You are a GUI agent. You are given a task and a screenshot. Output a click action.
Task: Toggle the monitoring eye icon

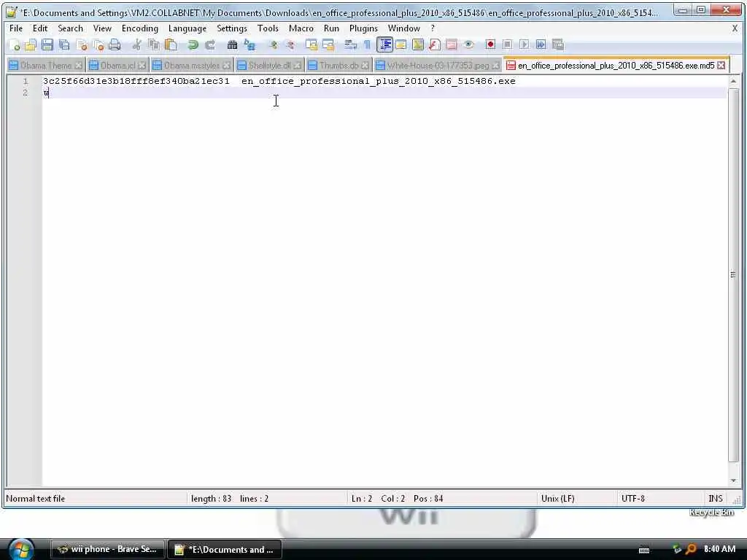tap(469, 44)
